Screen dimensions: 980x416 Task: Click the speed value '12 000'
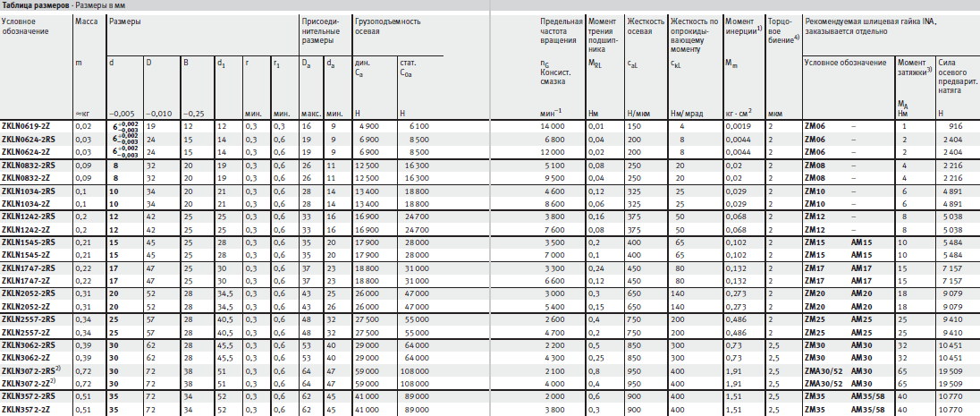coord(553,153)
